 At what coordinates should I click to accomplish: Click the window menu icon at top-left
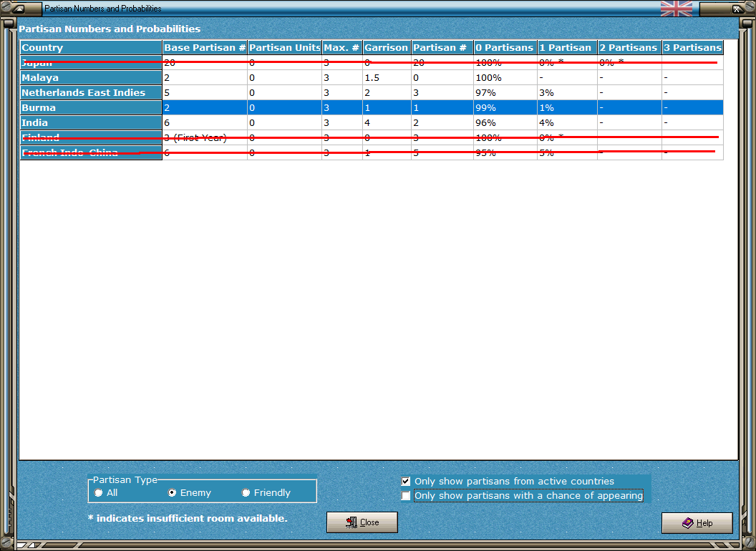point(19,8)
